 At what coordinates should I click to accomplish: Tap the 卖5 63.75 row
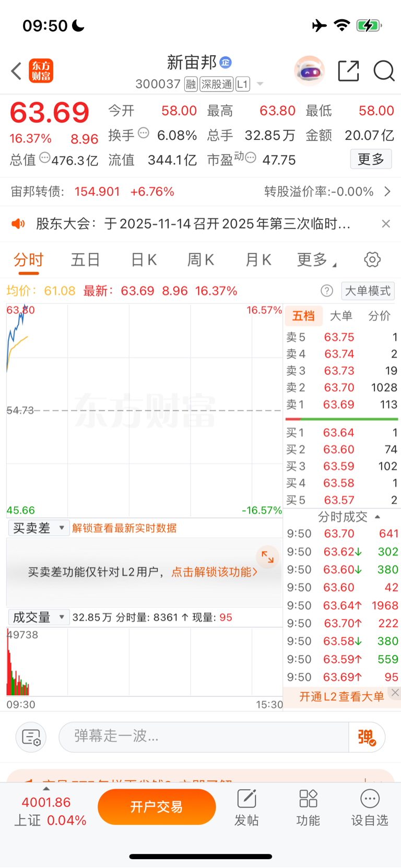[x=342, y=337]
